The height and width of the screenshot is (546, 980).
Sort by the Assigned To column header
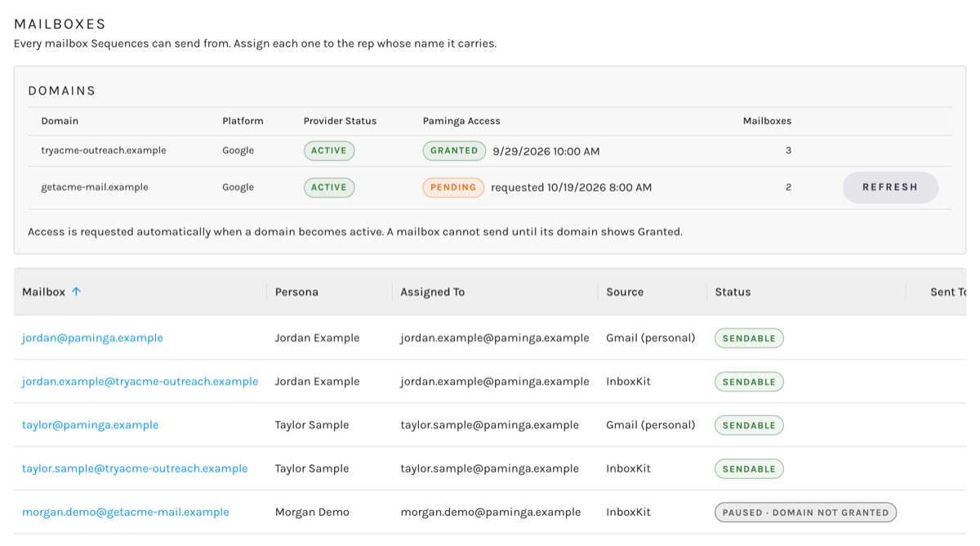pyautogui.click(x=432, y=292)
